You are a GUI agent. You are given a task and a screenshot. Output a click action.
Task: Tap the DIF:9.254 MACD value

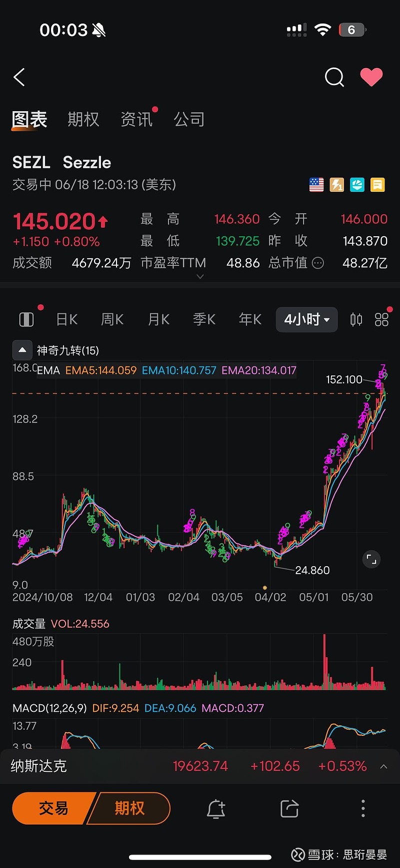click(x=115, y=708)
